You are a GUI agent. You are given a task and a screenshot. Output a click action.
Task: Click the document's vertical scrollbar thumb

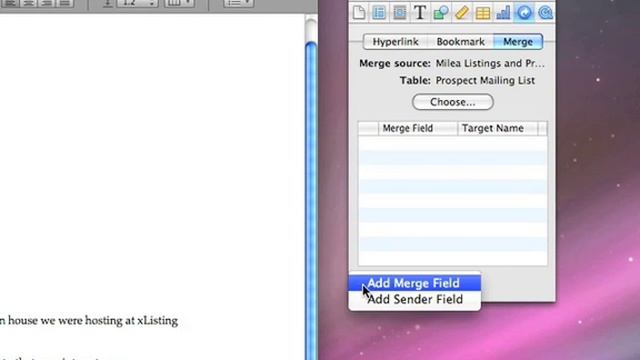[x=311, y=200]
